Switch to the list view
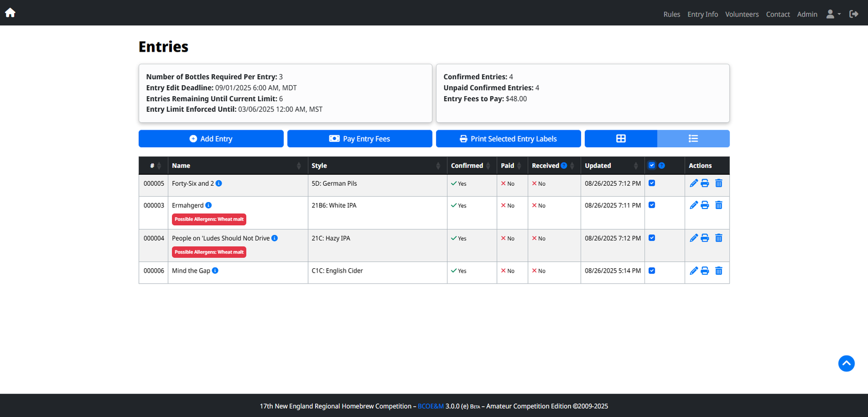This screenshot has width=868, height=417. click(693, 139)
